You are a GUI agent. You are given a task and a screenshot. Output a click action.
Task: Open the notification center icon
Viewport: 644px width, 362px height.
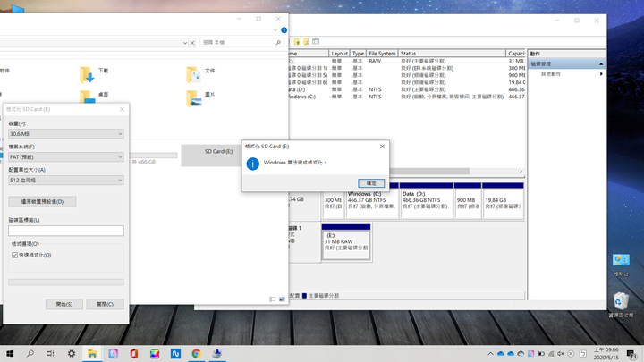coord(631,353)
